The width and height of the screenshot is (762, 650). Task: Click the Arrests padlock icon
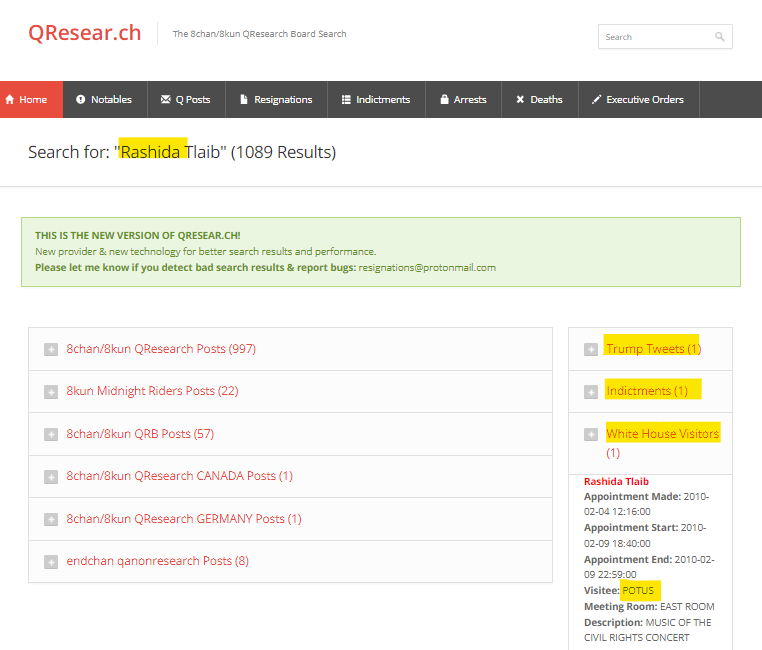click(x=444, y=99)
